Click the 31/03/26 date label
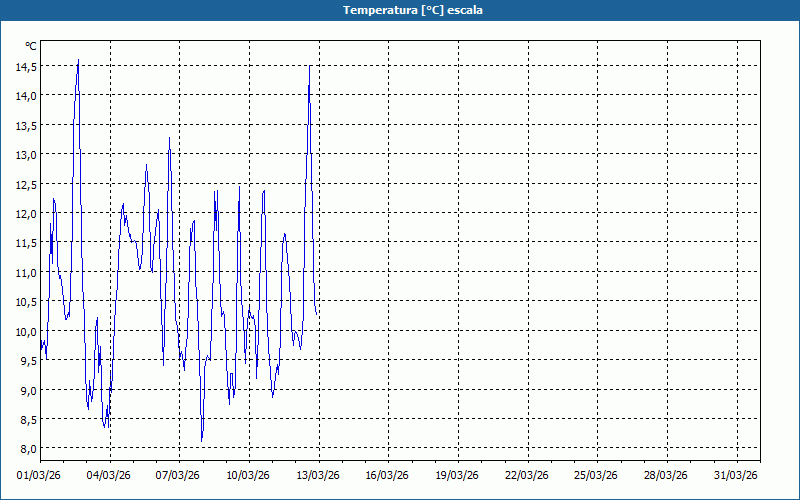 737,475
